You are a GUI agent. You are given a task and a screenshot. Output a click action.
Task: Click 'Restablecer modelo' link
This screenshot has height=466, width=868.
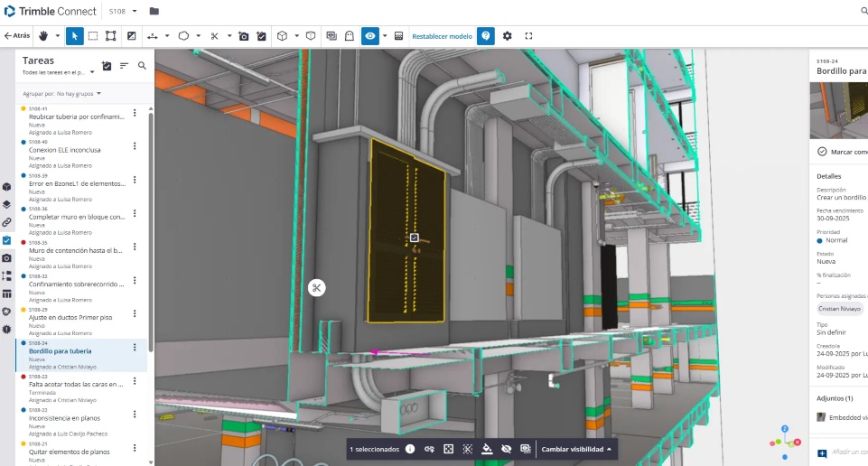pos(442,36)
